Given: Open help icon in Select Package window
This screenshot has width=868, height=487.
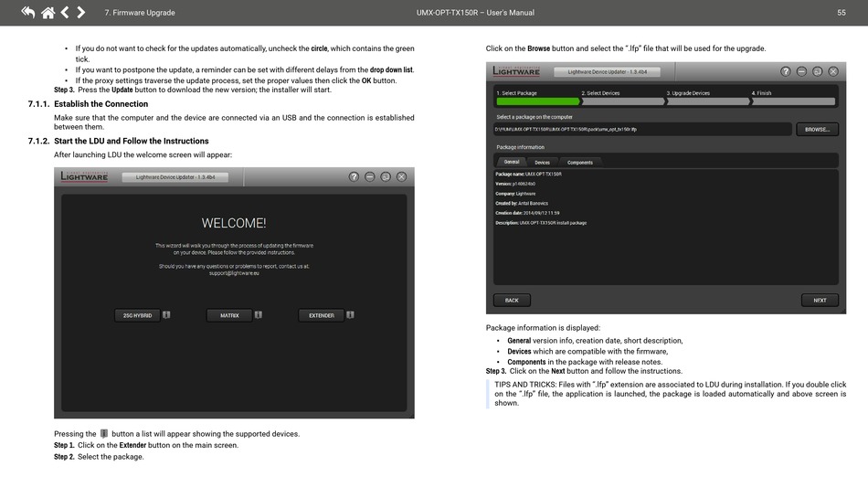Looking at the screenshot, I should 786,71.
